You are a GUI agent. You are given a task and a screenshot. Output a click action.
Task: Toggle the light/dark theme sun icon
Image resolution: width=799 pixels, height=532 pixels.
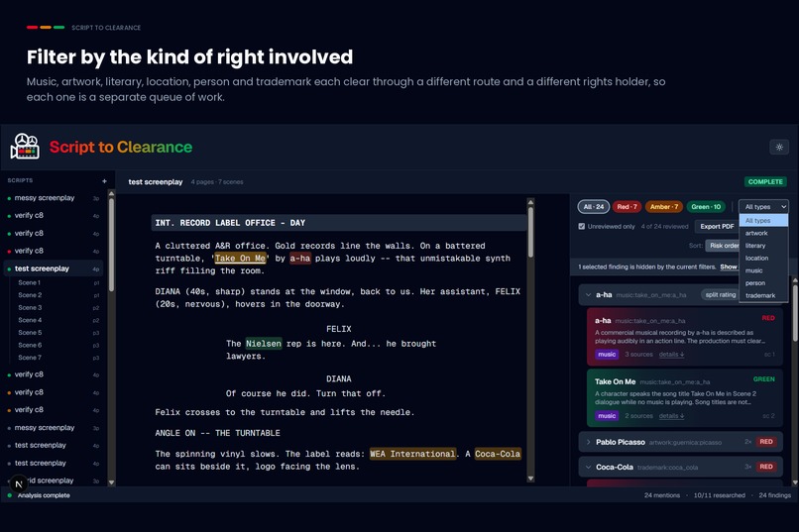(779, 148)
